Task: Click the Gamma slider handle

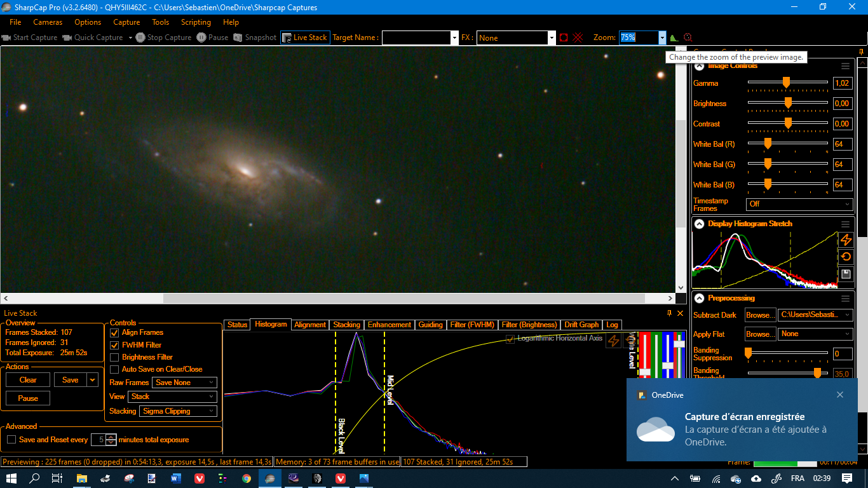Action: 786,83
